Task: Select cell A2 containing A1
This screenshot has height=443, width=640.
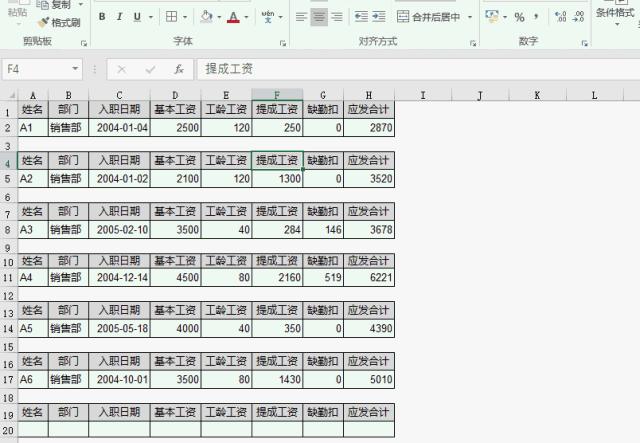Action: click(33, 128)
